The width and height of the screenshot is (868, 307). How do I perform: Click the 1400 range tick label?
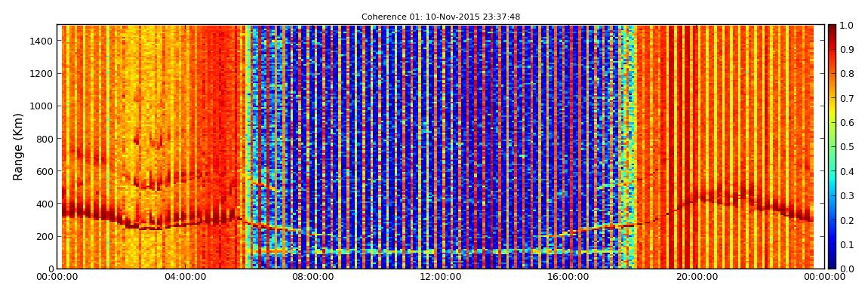(42, 41)
